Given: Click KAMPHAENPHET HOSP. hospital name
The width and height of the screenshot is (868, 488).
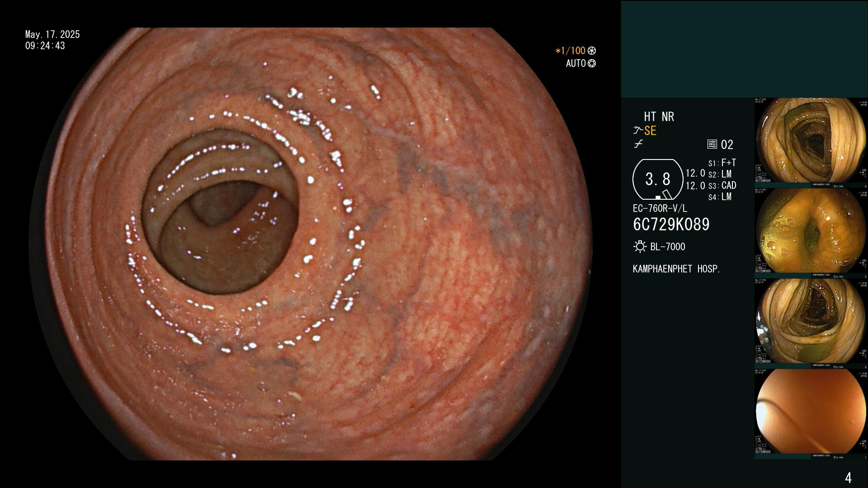Looking at the screenshot, I should point(676,269).
